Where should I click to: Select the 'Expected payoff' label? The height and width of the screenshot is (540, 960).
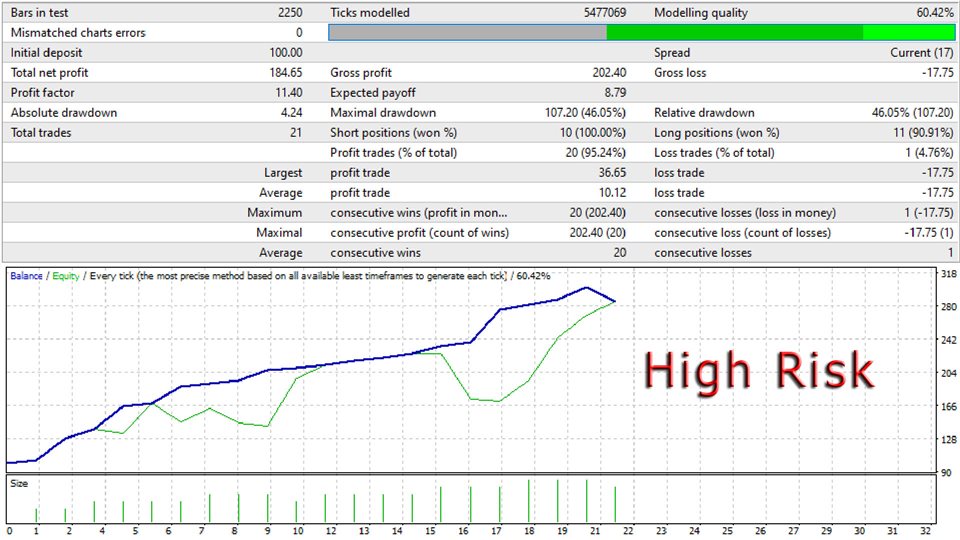pos(373,92)
